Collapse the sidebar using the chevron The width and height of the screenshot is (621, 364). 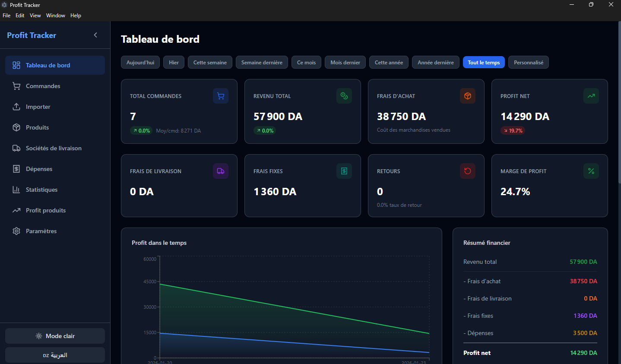[x=95, y=35]
